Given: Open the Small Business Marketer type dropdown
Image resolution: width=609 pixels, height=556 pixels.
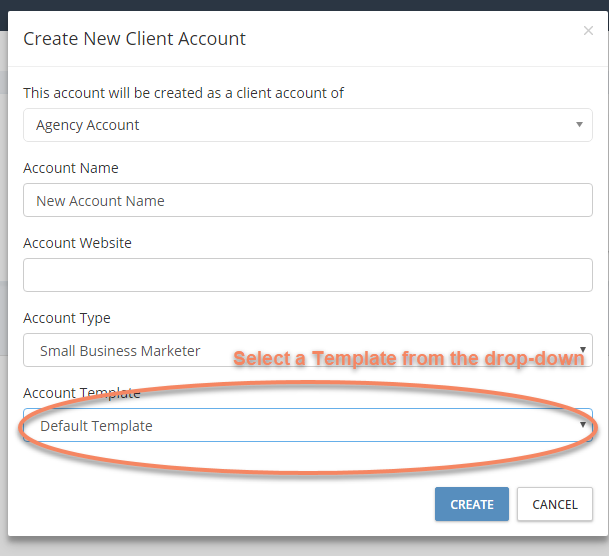Looking at the screenshot, I should [x=308, y=350].
